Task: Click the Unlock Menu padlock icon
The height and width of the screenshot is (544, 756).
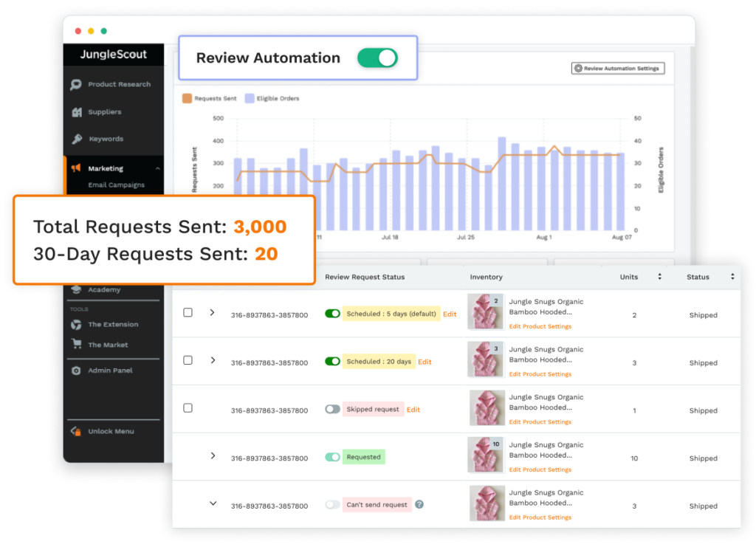Action: pos(76,431)
